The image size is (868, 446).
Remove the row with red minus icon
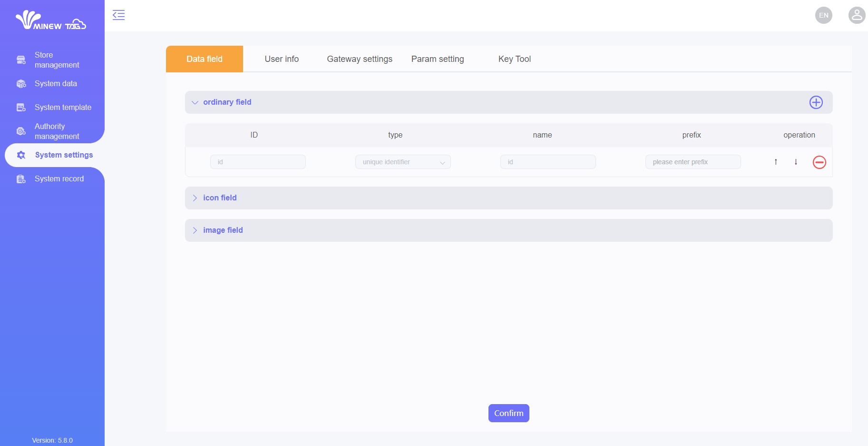(x=819, y=162)
